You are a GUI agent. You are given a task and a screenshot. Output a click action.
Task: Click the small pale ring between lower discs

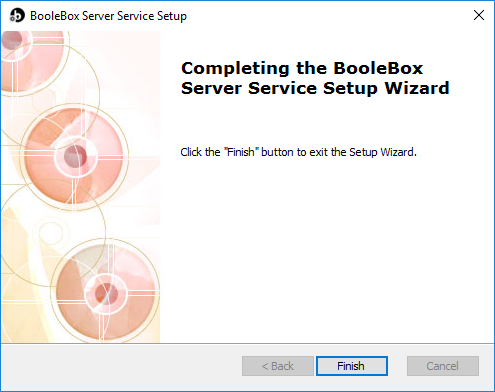pos(50,232)
